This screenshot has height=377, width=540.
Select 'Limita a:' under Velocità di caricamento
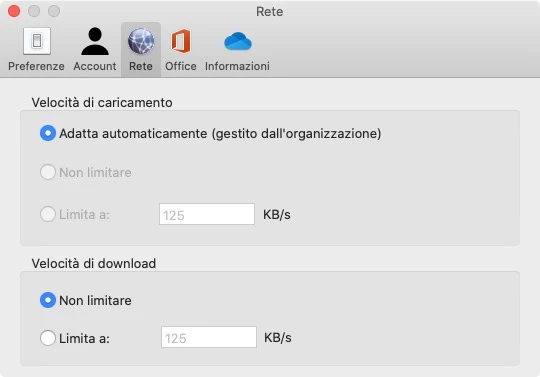48,214
